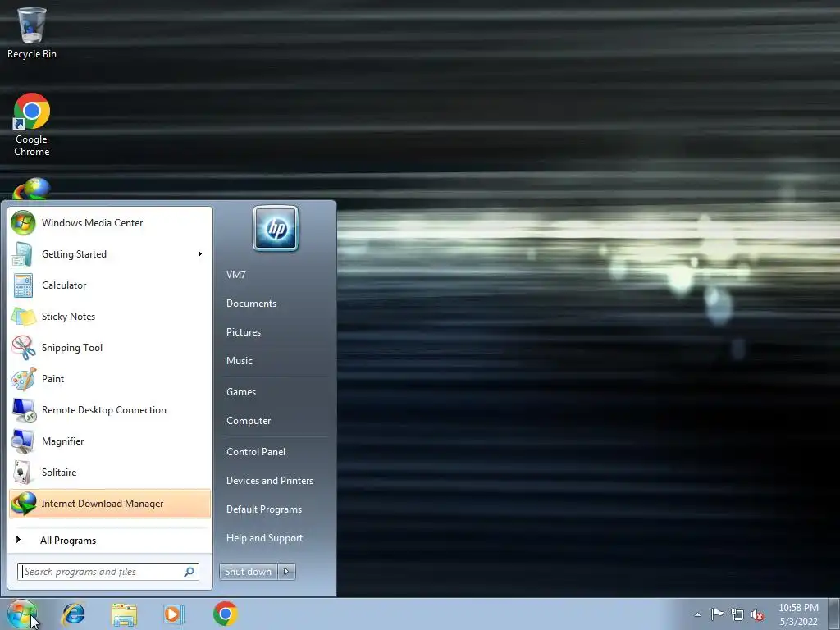This screenshot has width=840, height=630.
Task: Open Pictures library
Action: [244, 332]
